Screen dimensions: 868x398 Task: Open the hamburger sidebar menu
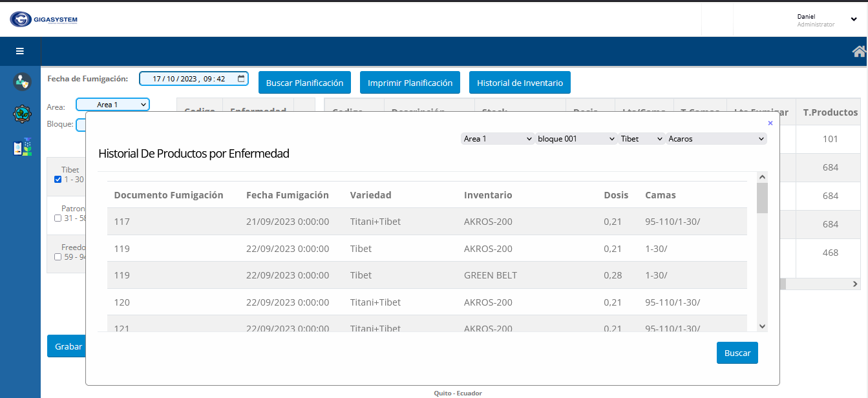click(20, 51)
